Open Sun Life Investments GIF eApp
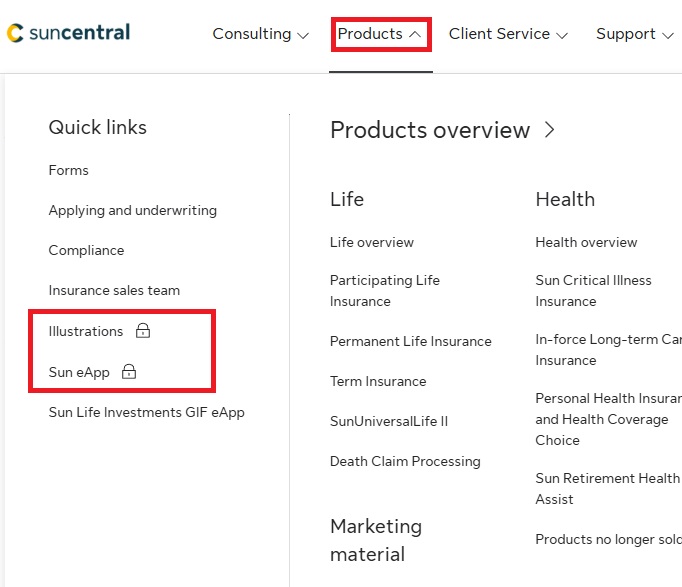Screen dimensions: 682x587 pyautogui.click(x=147, y=412)
